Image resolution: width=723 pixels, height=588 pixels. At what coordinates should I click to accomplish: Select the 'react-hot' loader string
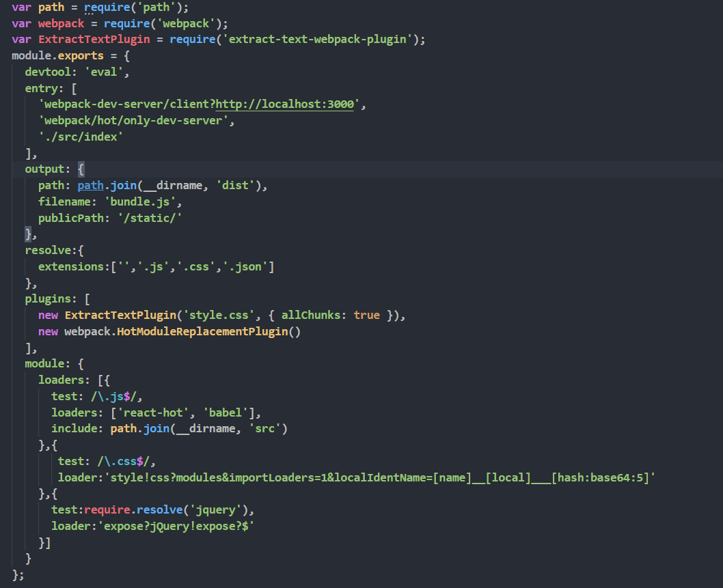click(x=153, y=412)
